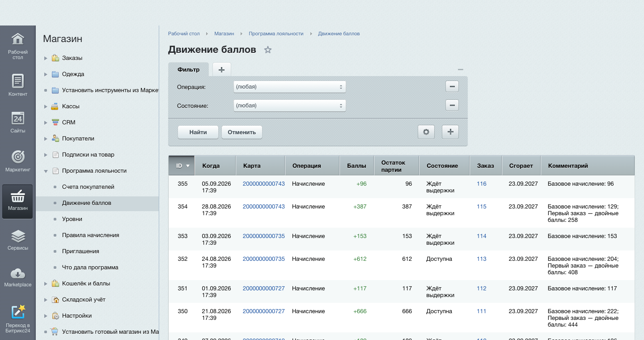The height and width of the screenshot is (340, 644).
Task: Expand the CRM tree node
Action: pyautogui.click(x=46, y=123)
